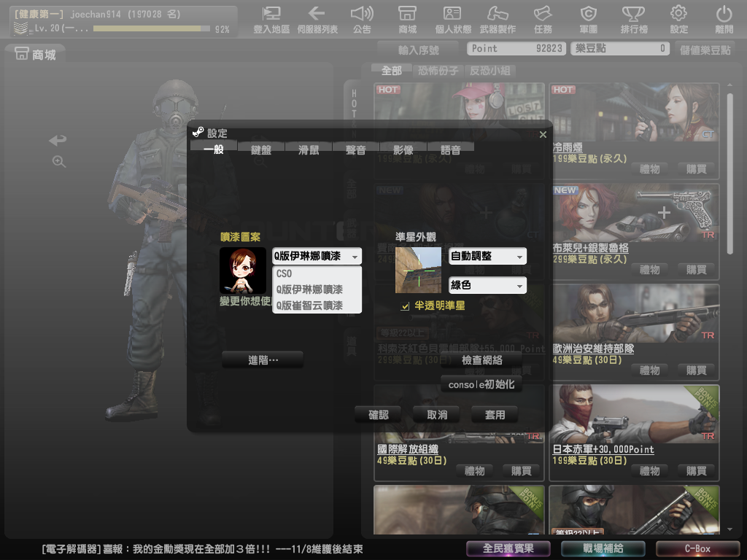Open 個人狀態 personal status icon

click(452, 20)
